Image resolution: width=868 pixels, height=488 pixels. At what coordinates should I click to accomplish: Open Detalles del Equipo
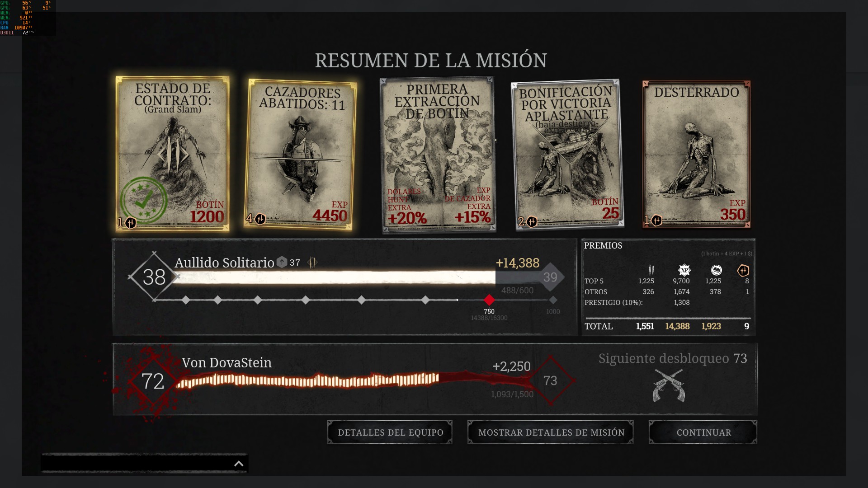pos(390,432)
